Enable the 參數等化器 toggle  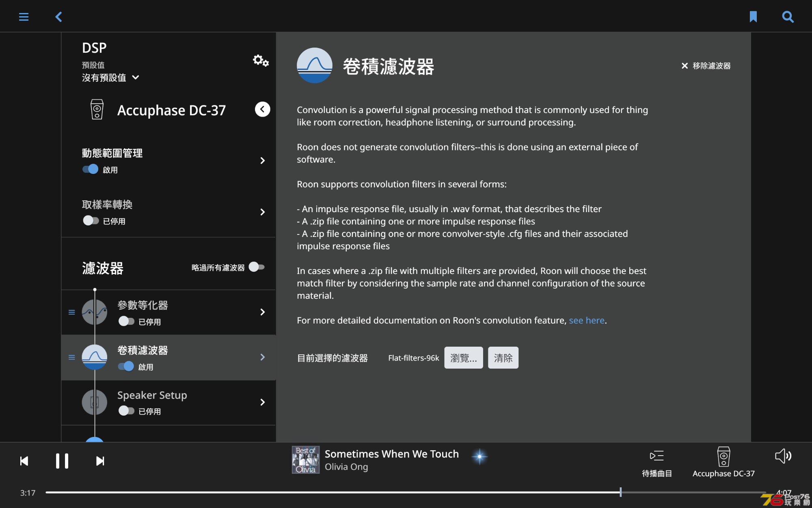click(126, 321)
